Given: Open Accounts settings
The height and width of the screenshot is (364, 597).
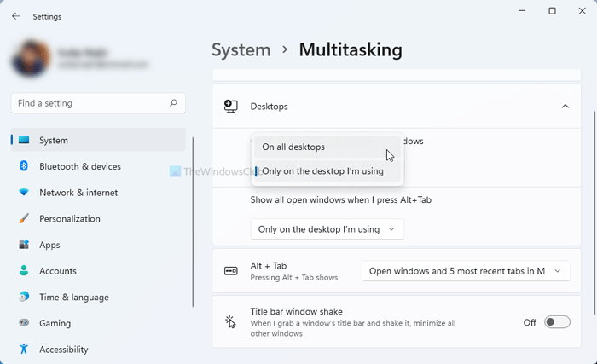Looking at the screenshot, I should (58, 271).
